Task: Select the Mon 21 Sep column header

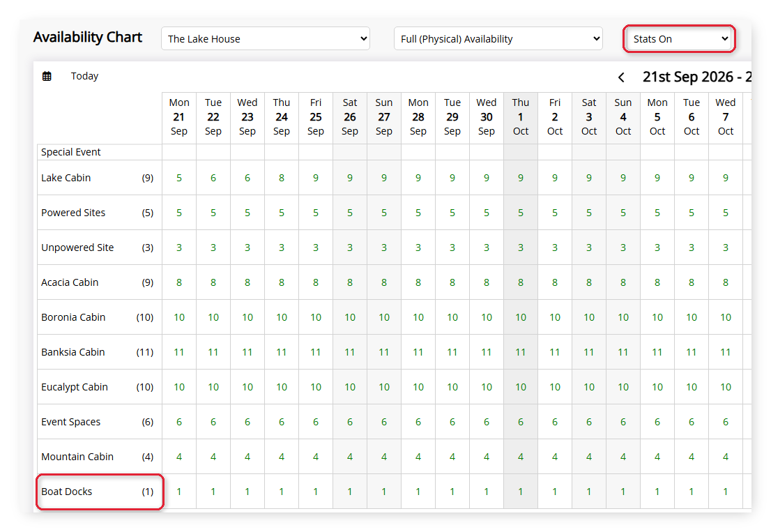Action: point(179,117)
